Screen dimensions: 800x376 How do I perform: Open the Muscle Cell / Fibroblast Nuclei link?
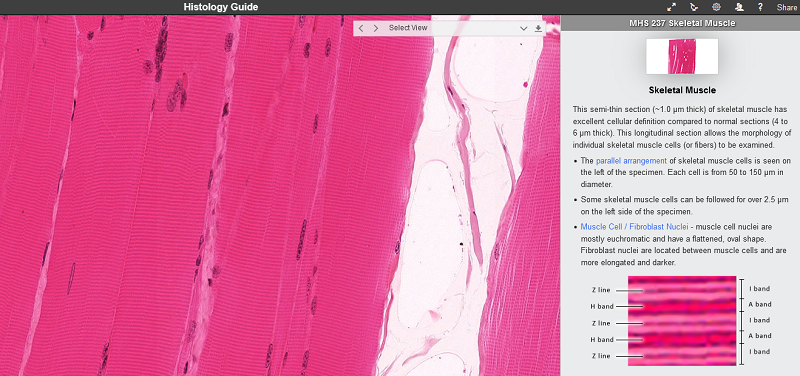click(633, 226)
